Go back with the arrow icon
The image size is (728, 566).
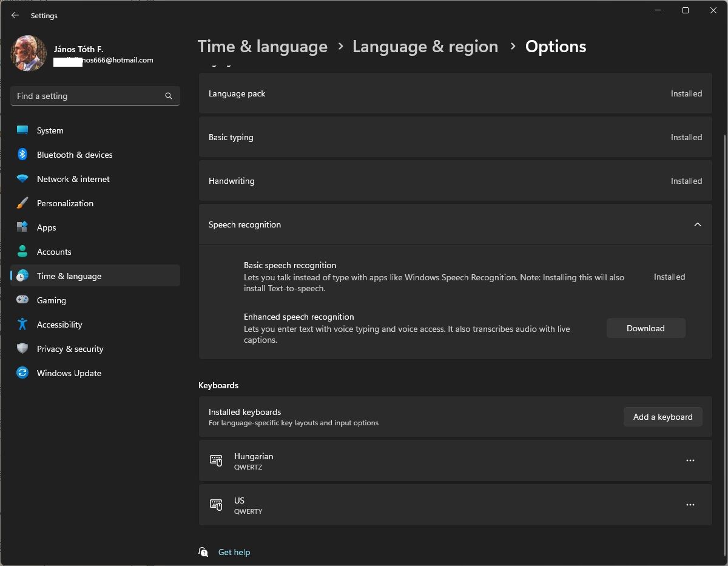pyautogui.click(x=15, y=16)
